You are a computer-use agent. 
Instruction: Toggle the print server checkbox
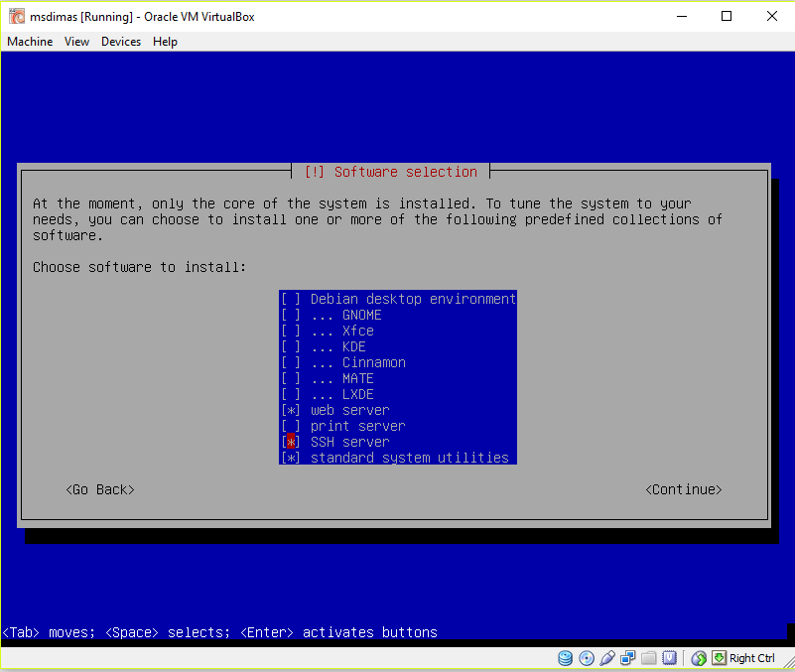point(291,426)
